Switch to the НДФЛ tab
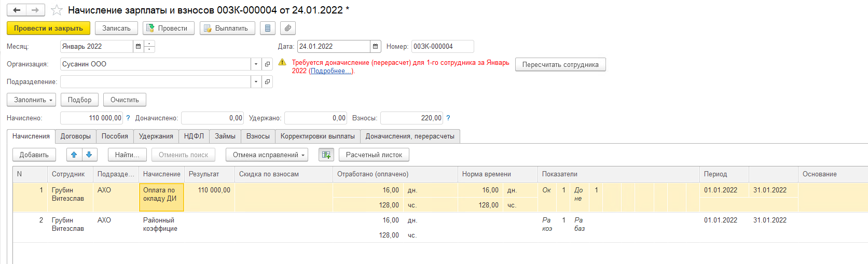868x264 pixels. [194, 136]
